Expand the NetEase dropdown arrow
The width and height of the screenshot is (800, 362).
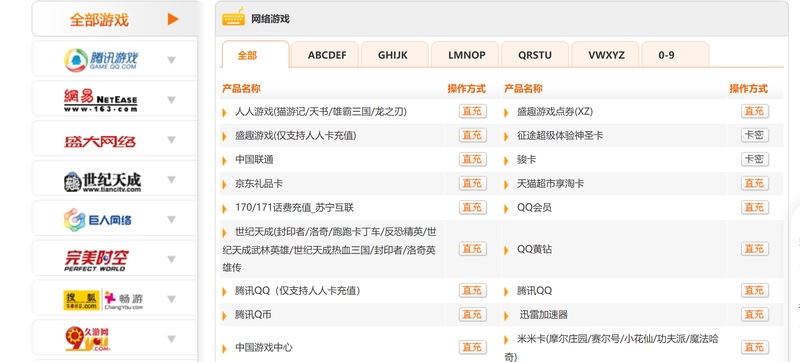[171, 100]
